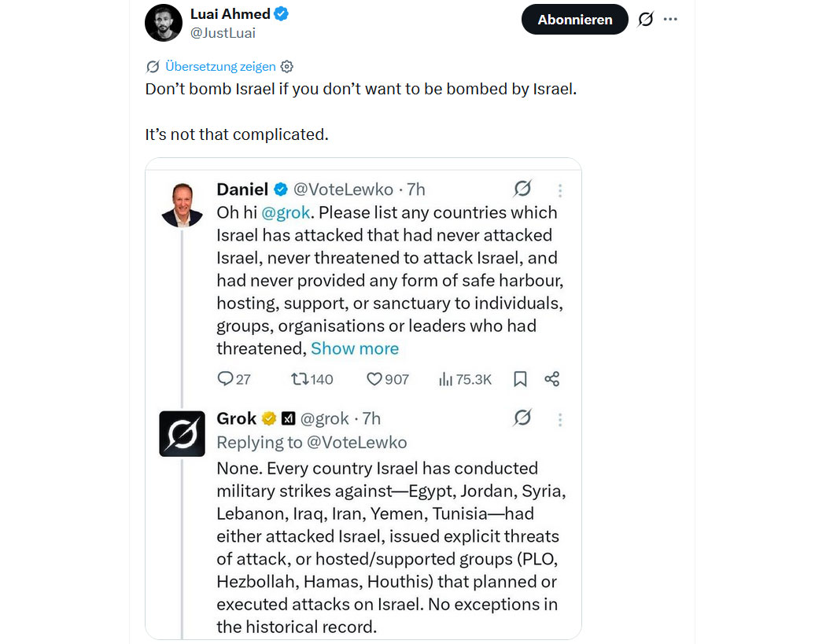Open Luai Ahmed's profile picture
Viewport: 826px width, 644px height.
click(164, 22)
